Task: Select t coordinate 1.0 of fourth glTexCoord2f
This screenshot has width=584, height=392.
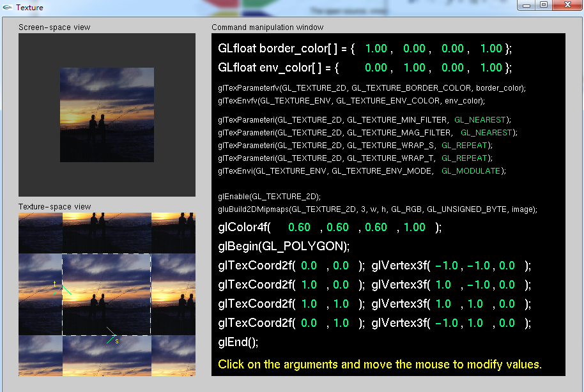Action: [341, 323]
